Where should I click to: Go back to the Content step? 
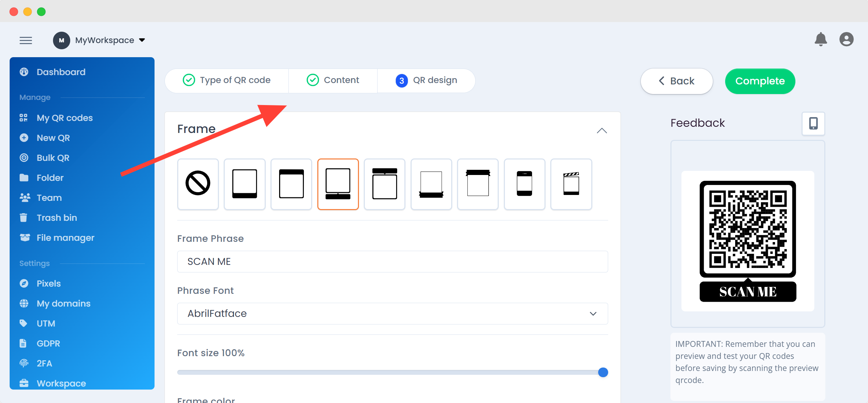333,80
